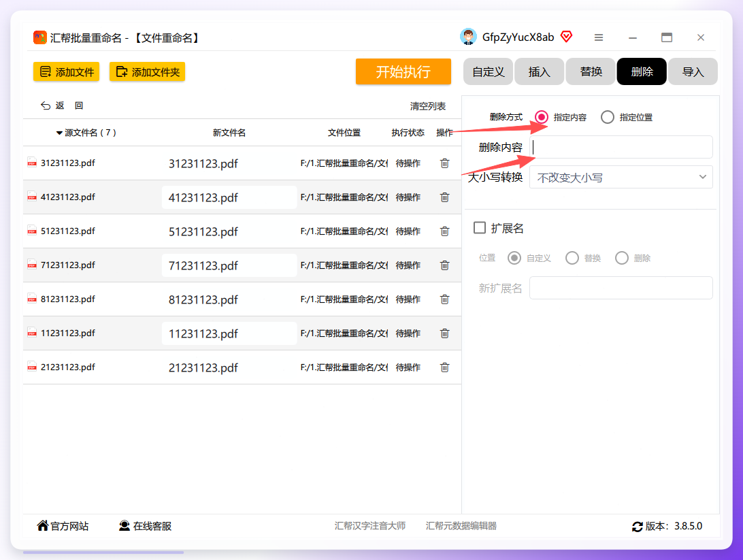Image resolution: width=743 pixels, height=560 pixels.
Task: Switch to the 替换 tab
Action: (x=591, y=71)
